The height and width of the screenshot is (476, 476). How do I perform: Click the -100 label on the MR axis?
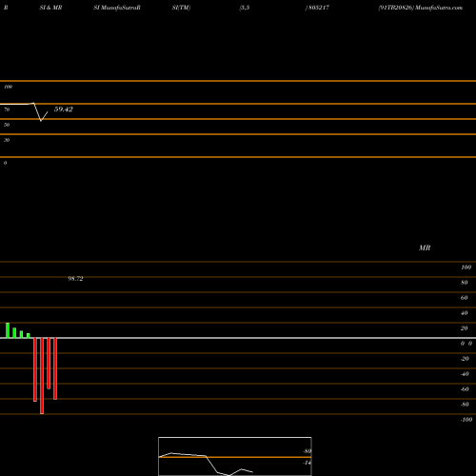(466, 420)
